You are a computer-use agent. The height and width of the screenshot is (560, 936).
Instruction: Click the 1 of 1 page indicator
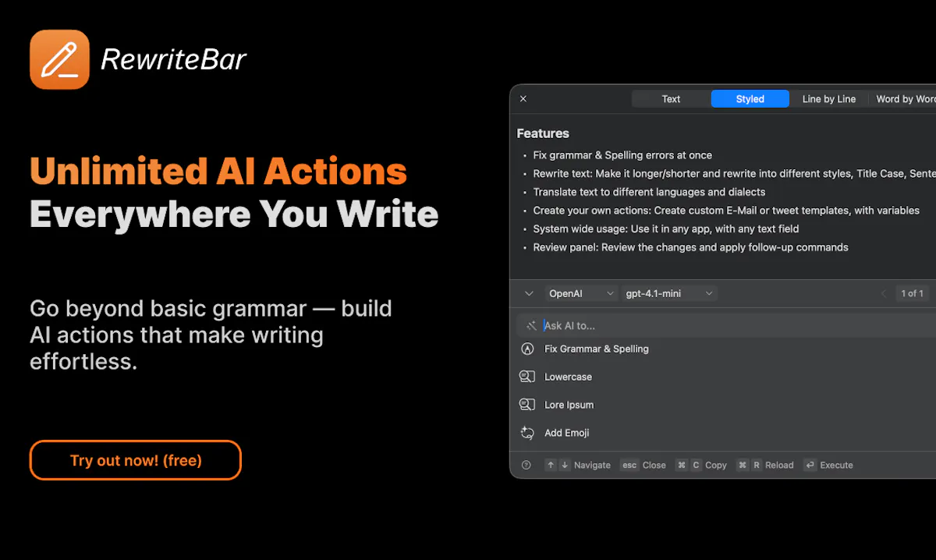912,294
